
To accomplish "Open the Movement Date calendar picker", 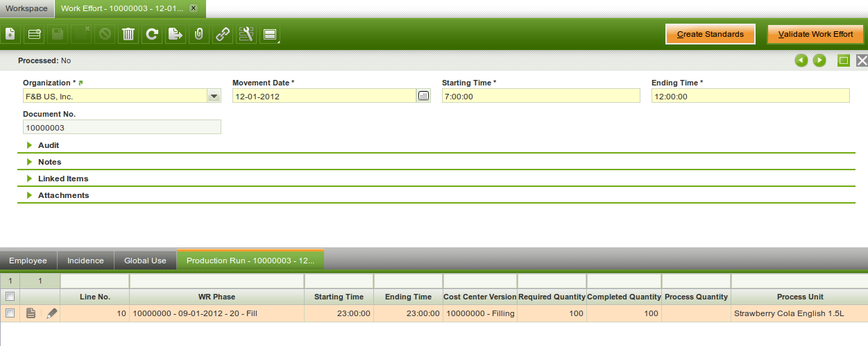I will pyautogui.click(x=423, y=97).
